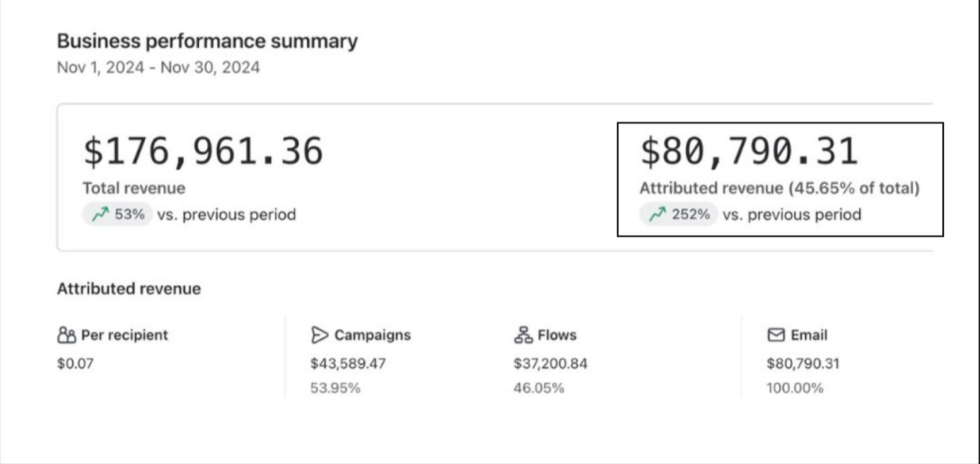Click the Flows hierarchy icon
This screenshot has height=464, width=980.
(x=523, y=335)
